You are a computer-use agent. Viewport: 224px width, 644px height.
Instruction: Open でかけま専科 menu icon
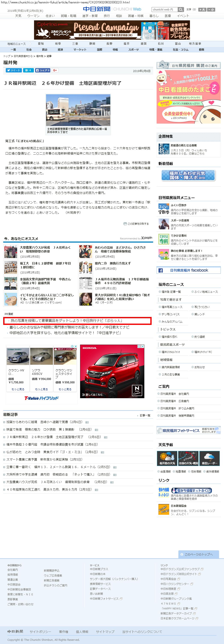pyautogui.click(x=164, y=239)
